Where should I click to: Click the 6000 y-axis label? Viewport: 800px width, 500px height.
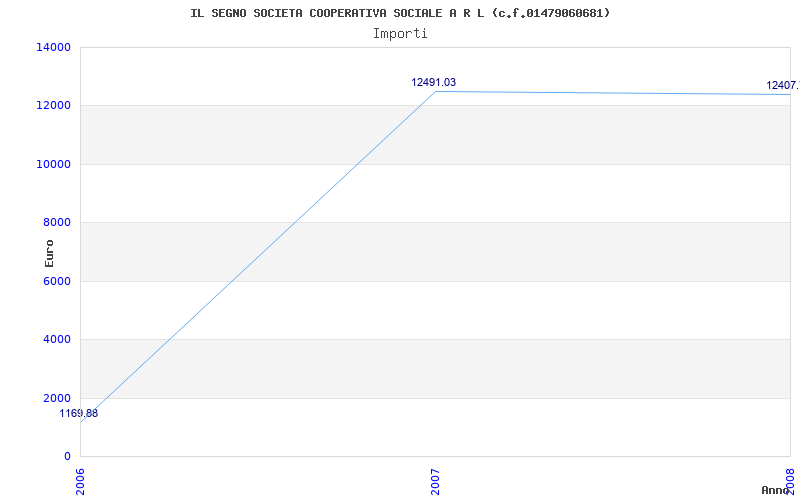tap(56, 281)
